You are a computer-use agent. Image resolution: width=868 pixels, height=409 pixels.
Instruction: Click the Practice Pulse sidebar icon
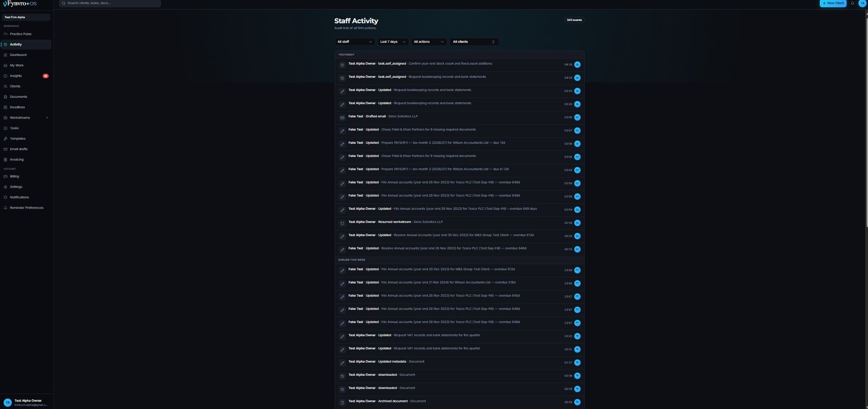point(5,34)
